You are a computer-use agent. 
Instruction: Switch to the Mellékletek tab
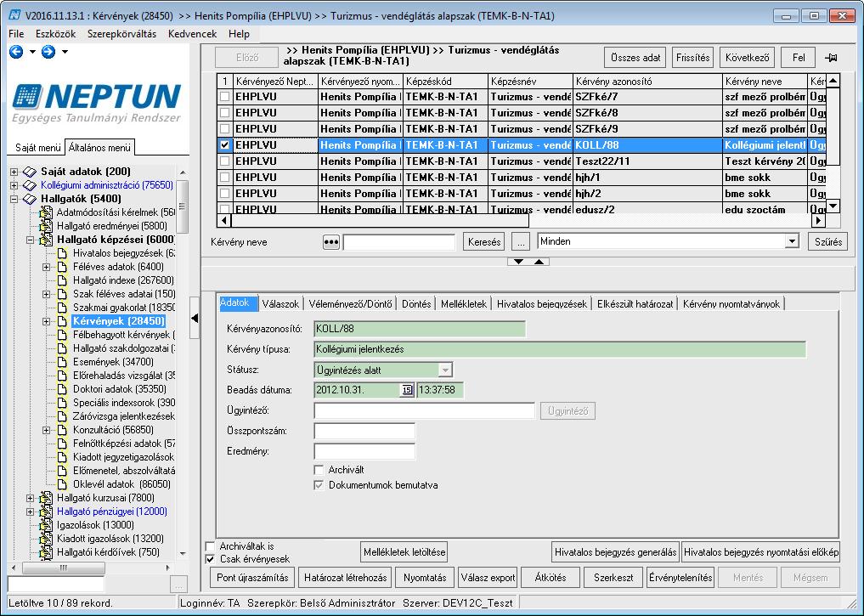click(464, 304)
